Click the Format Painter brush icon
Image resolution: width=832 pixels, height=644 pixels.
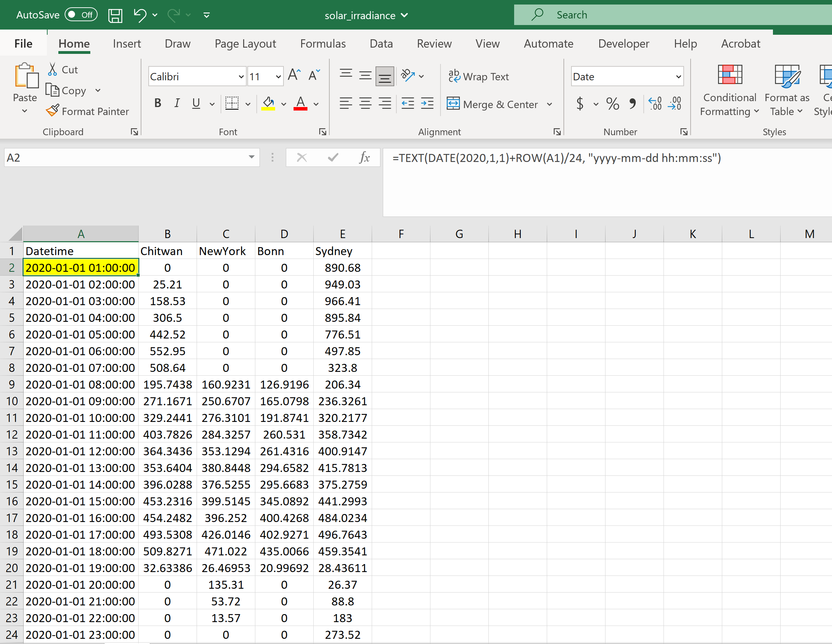coord(52,111)
